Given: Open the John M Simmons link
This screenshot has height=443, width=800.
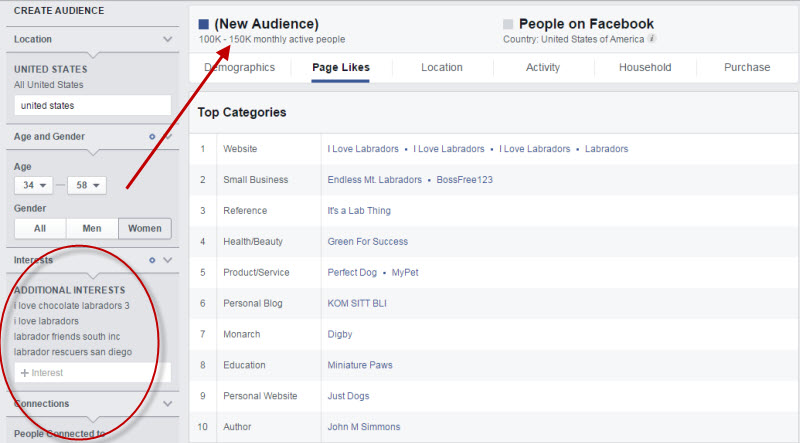Looking at the screenshot, I should click(x=364, y=427).
